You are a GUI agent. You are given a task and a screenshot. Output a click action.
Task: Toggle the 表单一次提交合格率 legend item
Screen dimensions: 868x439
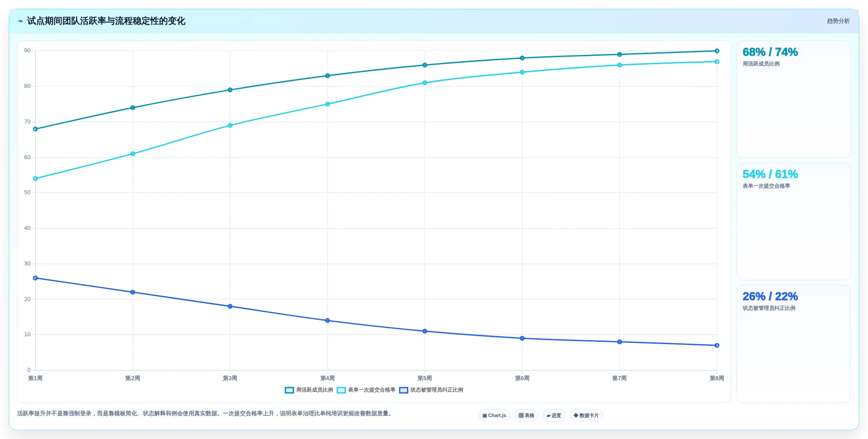[366, 390]
